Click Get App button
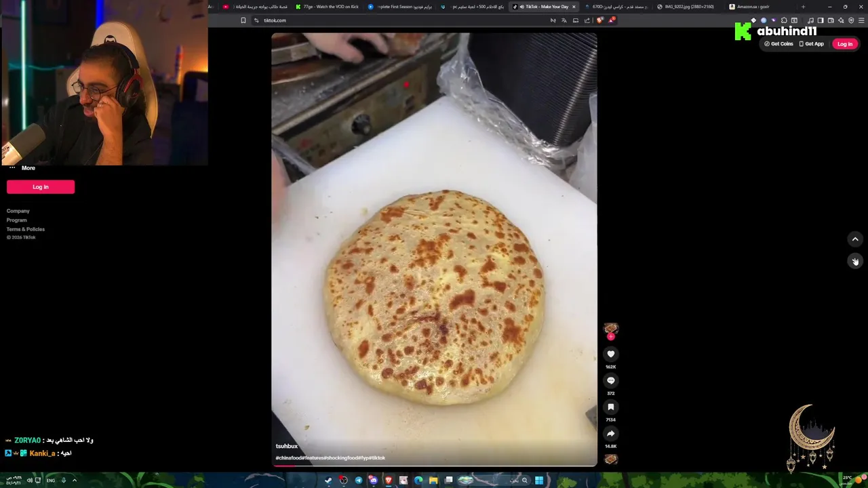The height and width of the screenshot is (488, 868). click(x=811, y=44)
